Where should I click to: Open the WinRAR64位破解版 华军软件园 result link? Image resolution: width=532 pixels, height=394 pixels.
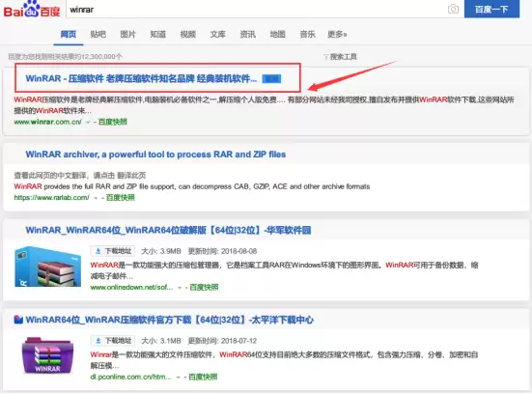tap(168, 230)
